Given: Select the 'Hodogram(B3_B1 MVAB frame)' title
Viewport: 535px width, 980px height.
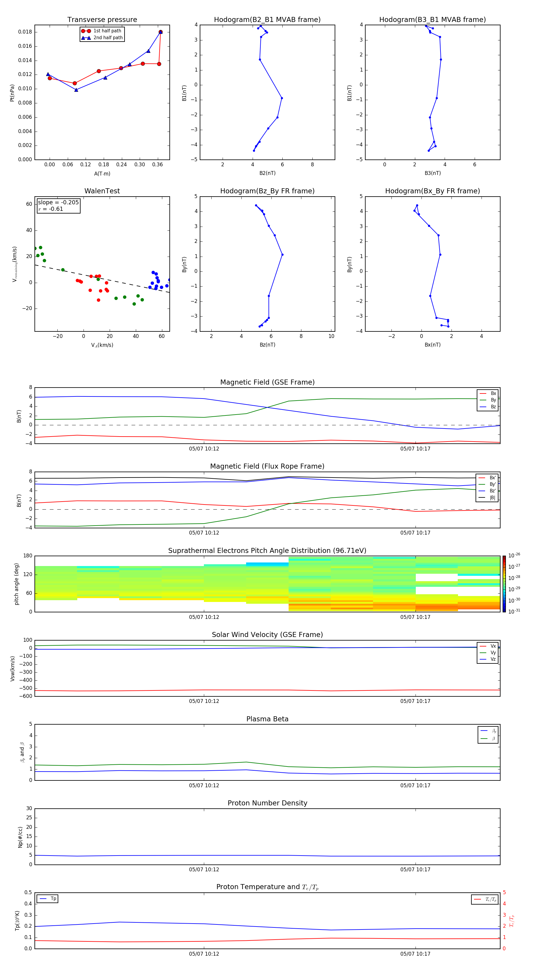Looking at the screenshot, I should [x=432, y=20].
